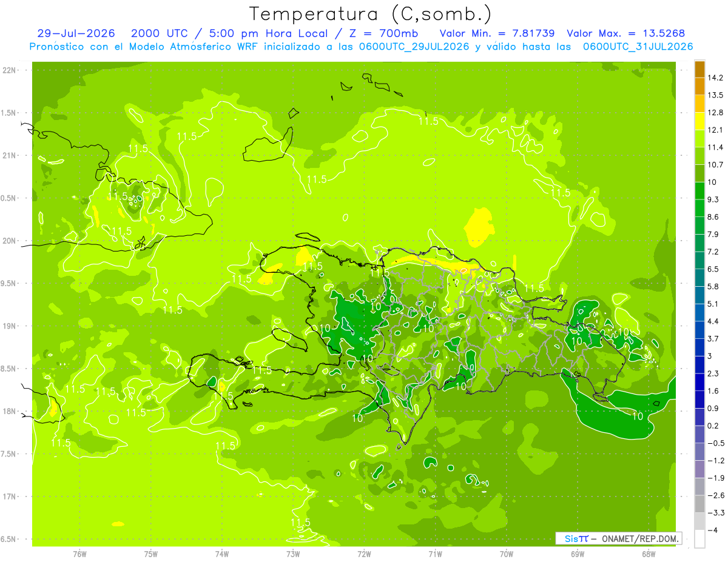Image resolution: width=728 pixels, height=562 pixels.
Task: Click the color bar label "-0.5"
Action: (716, 443)
